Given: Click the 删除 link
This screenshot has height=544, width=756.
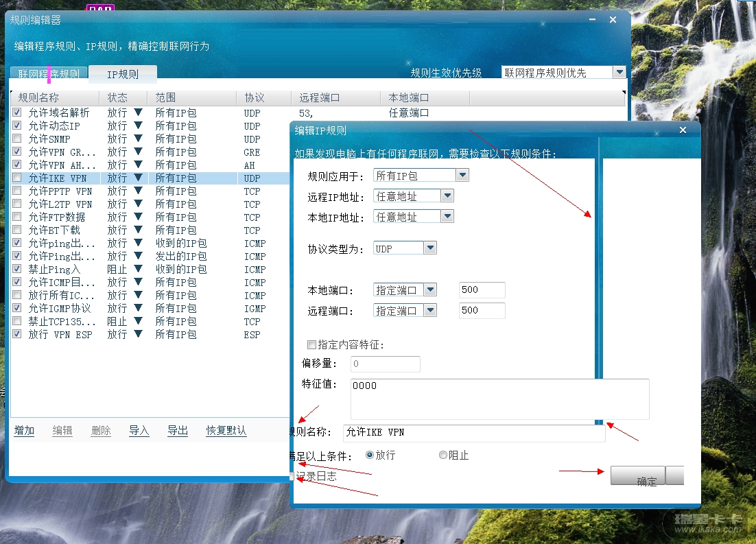Looking at the screenshot, I should pyautogui.click(x=101, y=431).
